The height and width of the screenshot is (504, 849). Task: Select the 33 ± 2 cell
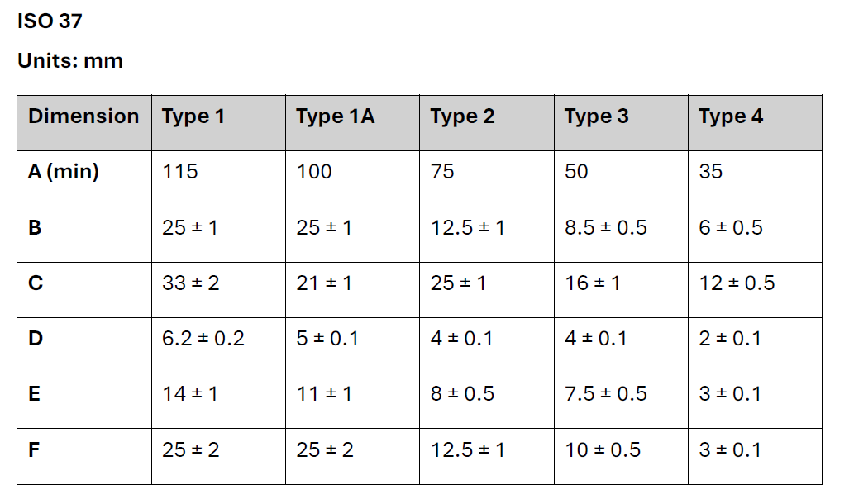218,290
